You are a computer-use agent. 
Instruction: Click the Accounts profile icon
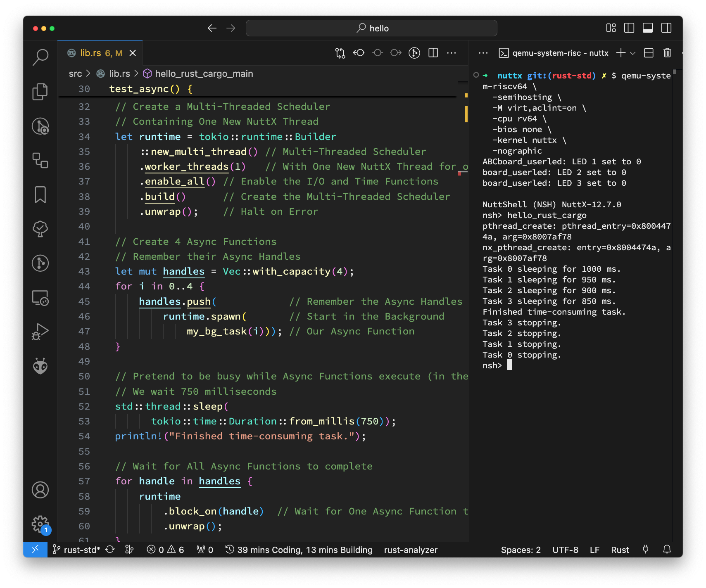click(40, 490)
